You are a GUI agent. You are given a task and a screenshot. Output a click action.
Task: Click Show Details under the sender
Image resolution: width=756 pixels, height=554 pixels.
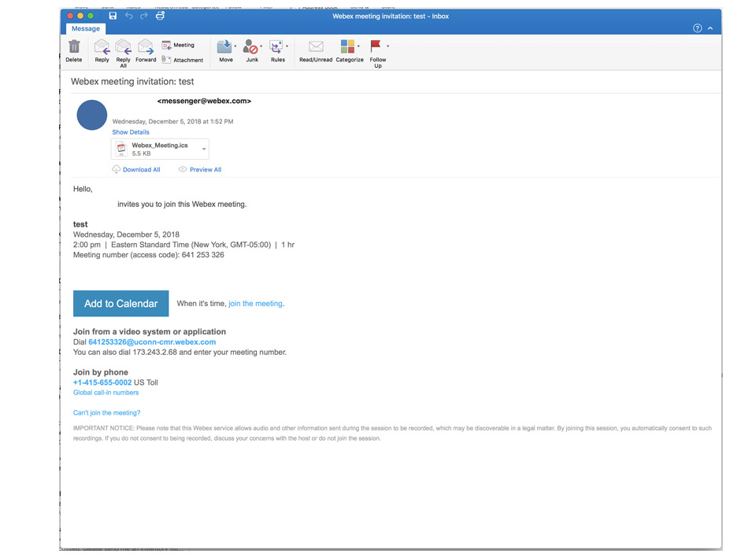pyautogui.click(x=131, y=132)
